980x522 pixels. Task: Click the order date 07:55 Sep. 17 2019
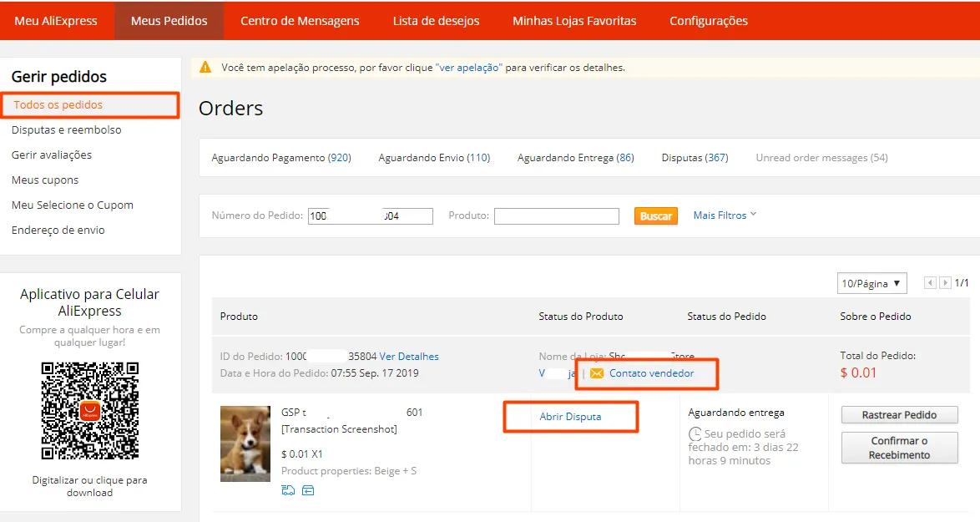click(375, 373)
